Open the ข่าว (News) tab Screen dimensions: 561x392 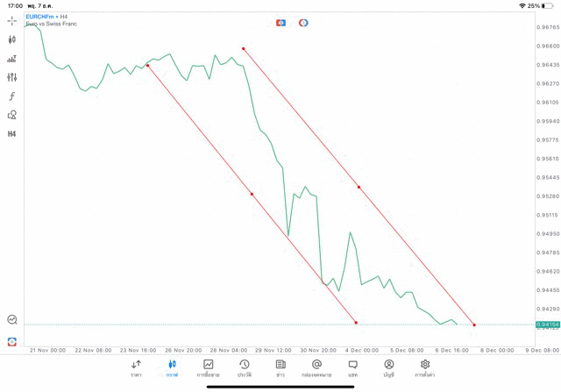point(280,367)
